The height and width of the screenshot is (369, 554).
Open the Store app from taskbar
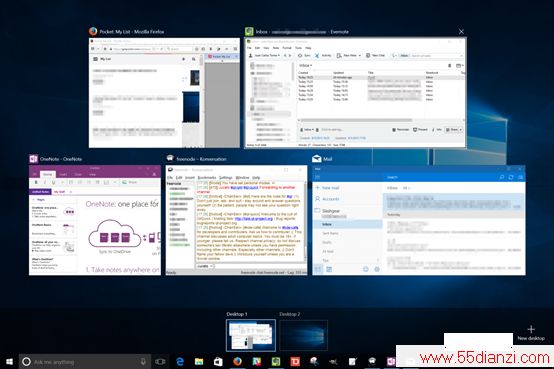coord(218,361)
